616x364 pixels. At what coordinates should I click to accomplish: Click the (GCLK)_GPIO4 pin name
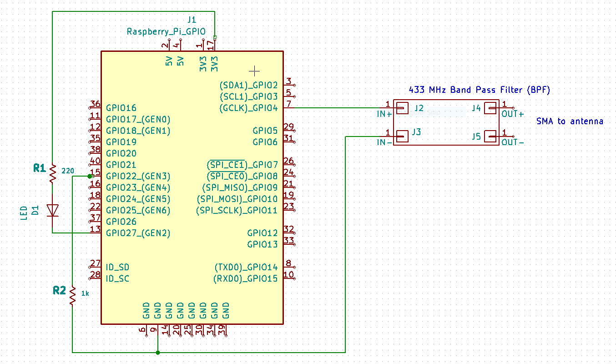(x=248, y=108)
